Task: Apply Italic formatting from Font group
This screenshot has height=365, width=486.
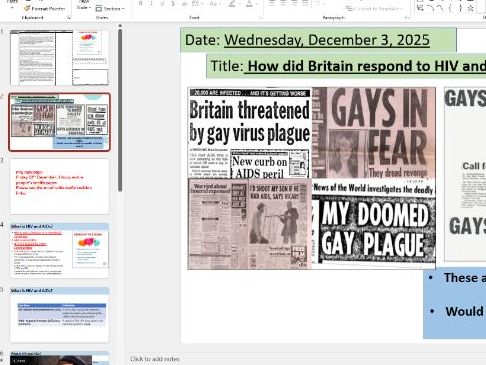Action: click(x=151, y=4)
